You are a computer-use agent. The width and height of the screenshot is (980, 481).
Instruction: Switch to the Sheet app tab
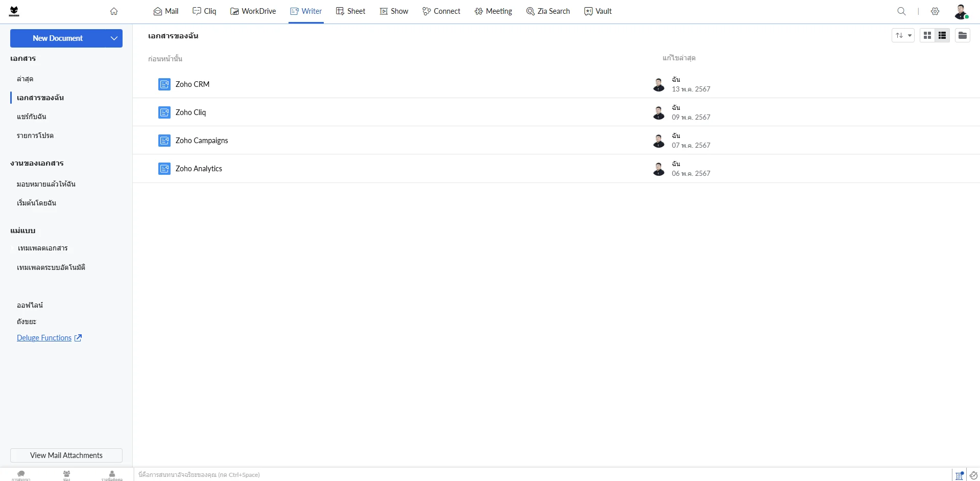click(350, 11)
